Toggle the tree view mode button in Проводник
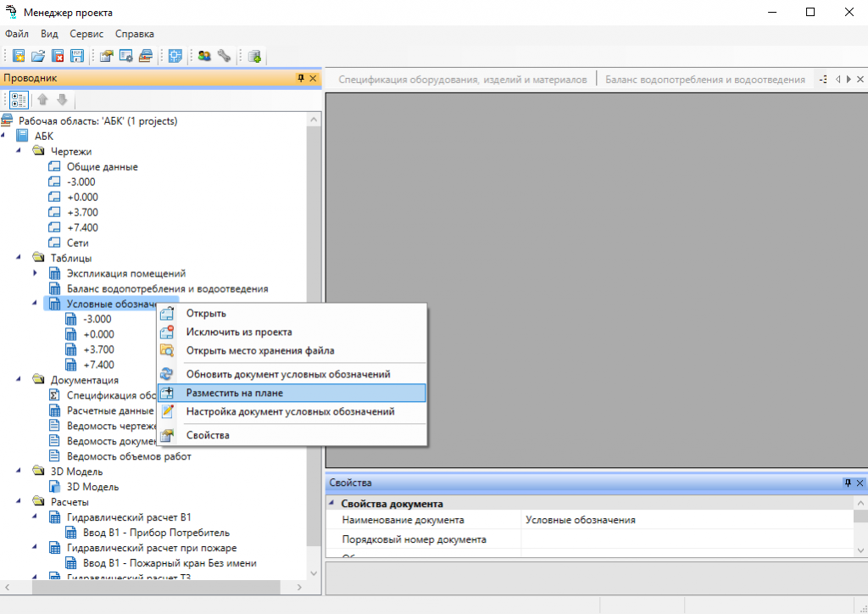Screen dimensions: 868x614 coord(19,100)
